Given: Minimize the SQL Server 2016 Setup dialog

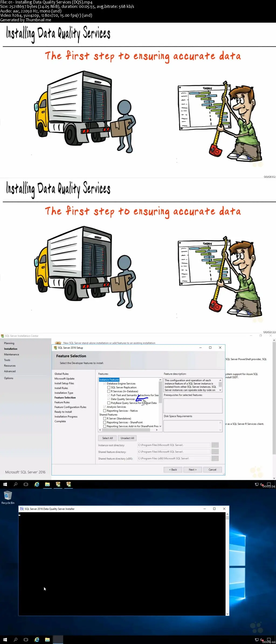Looking at the screenshot, I should click(x=200, y=348).
